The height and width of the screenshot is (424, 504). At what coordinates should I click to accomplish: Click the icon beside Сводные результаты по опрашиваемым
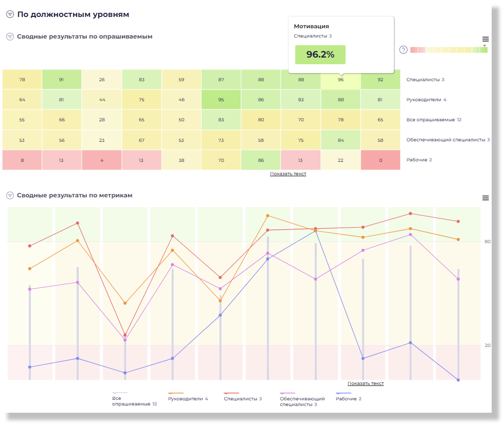click(10, 36)
